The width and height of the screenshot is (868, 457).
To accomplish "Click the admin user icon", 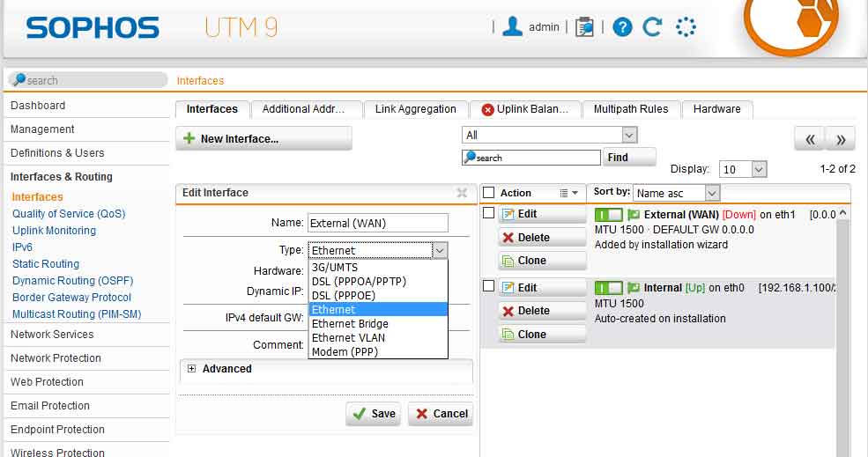I will (512, 26).
